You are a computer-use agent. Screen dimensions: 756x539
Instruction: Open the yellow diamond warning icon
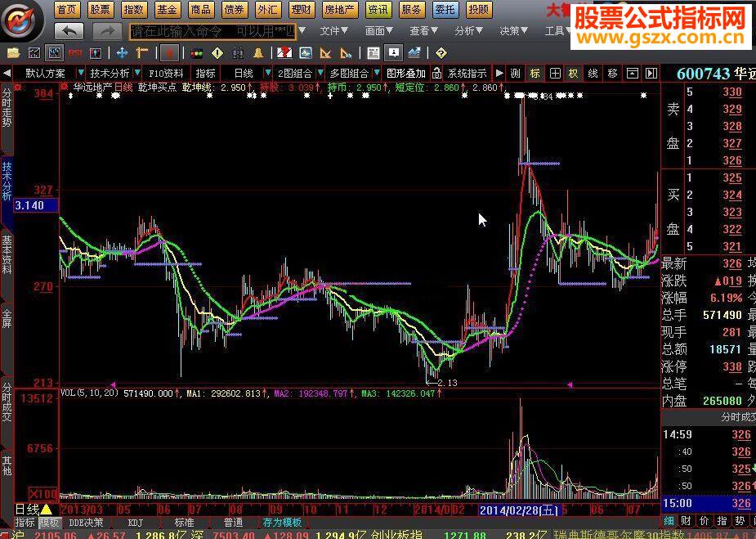217,52
